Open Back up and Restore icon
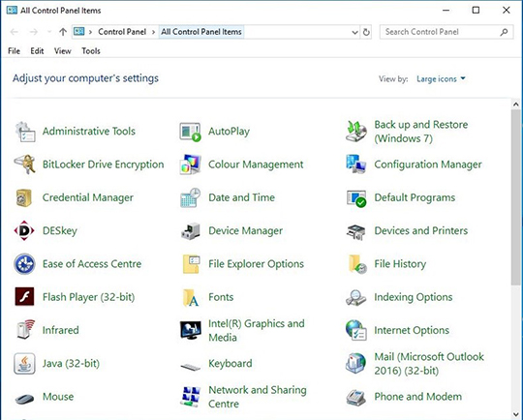The height and width of the screenshot is (420, 523). point(356,132)
